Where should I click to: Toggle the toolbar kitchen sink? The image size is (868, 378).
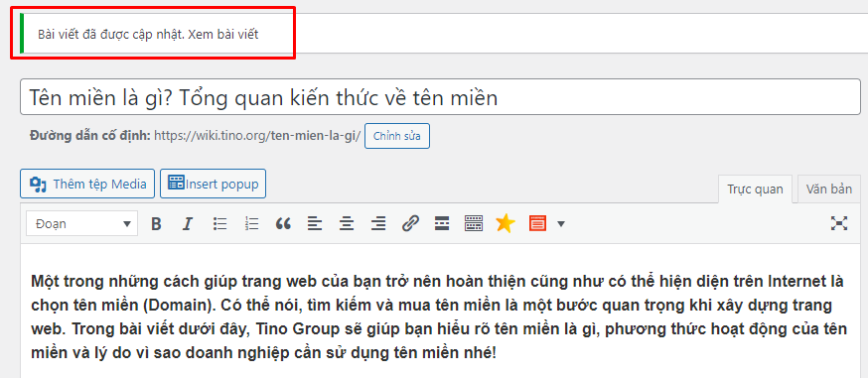474,224
